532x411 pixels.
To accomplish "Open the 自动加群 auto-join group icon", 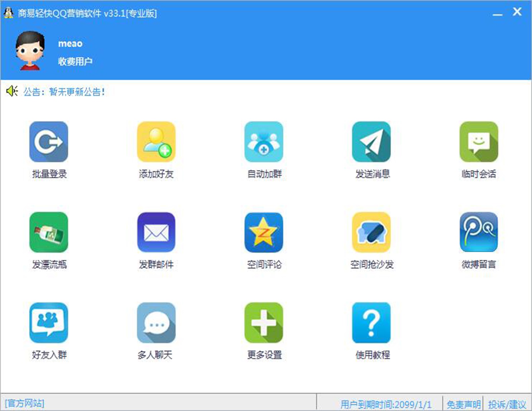I will [x=264, y=142].
